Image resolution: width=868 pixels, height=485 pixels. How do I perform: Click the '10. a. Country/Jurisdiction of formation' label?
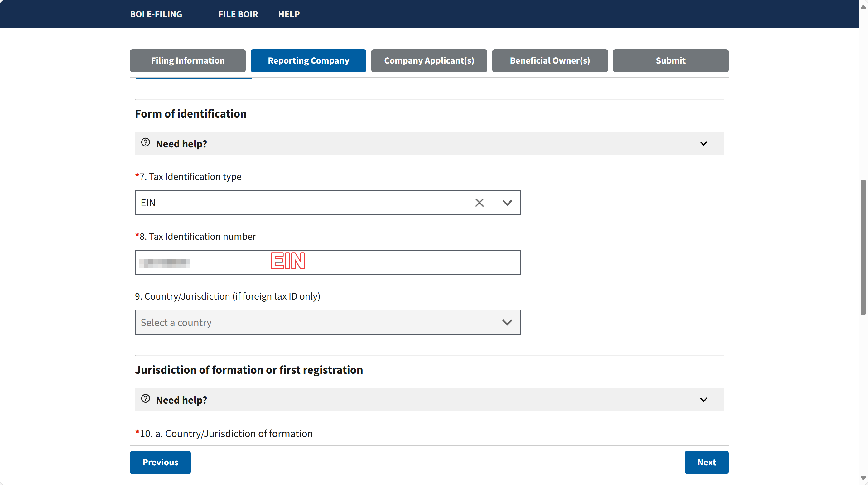[x=224, y=434]
